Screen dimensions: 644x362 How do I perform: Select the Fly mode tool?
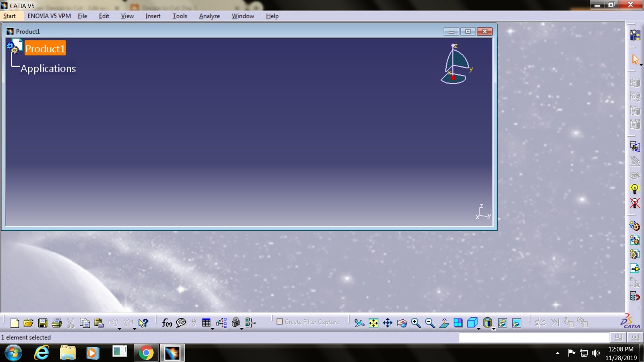(x=359, y=322)
